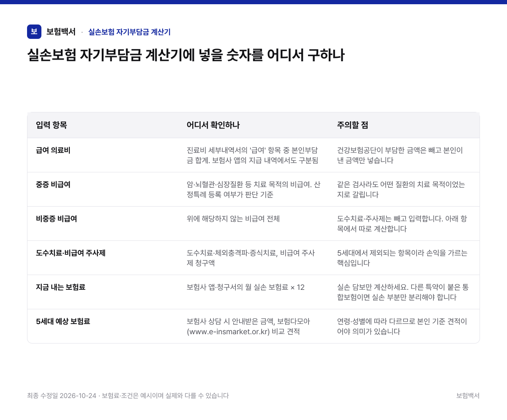The image size is (507, 420).
Task: Click the page heading about 계산기에 넣을 숫자
Action: [186, 55]
